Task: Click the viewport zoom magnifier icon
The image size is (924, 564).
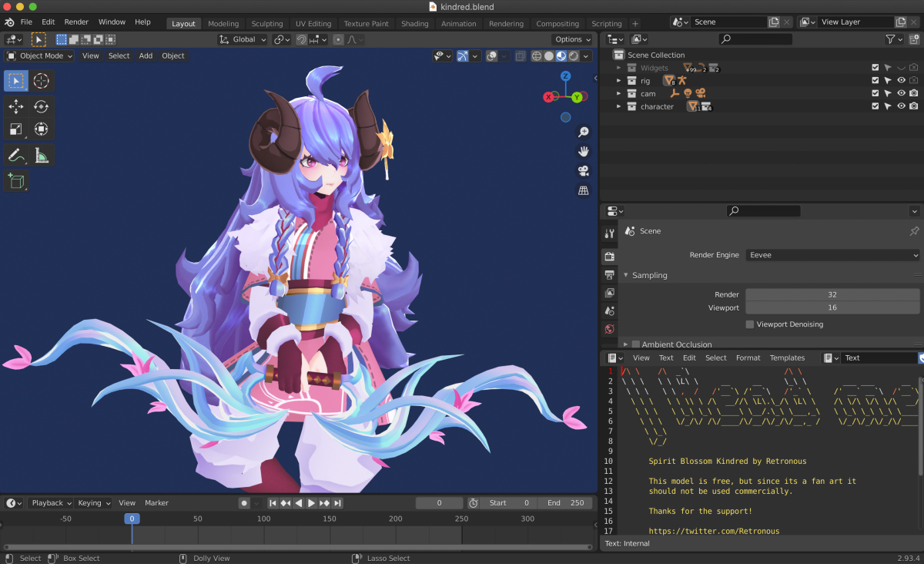Action: tap(584, 133)
